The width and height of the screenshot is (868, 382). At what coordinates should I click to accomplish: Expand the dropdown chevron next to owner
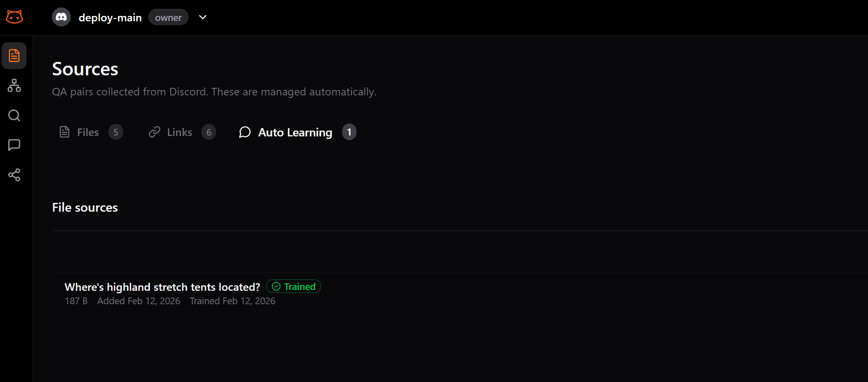click(x=203, y=17)
